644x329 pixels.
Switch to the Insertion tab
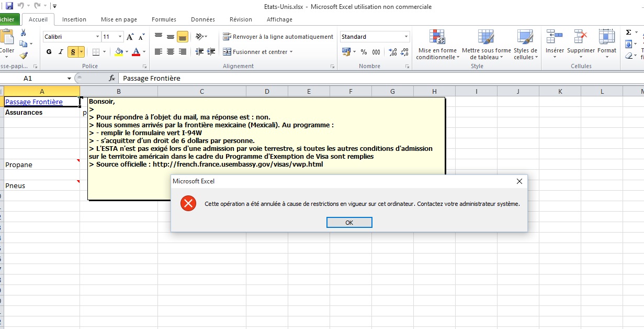tap(74, 19)
